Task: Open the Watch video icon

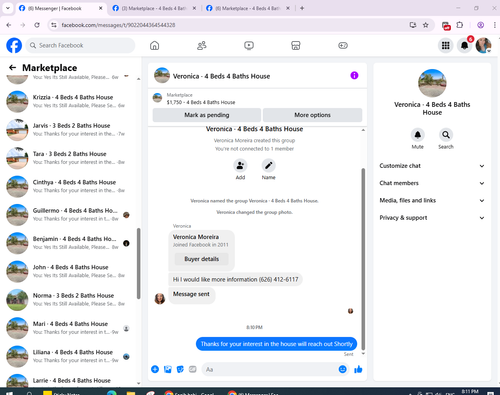Action: click(249, 45)
